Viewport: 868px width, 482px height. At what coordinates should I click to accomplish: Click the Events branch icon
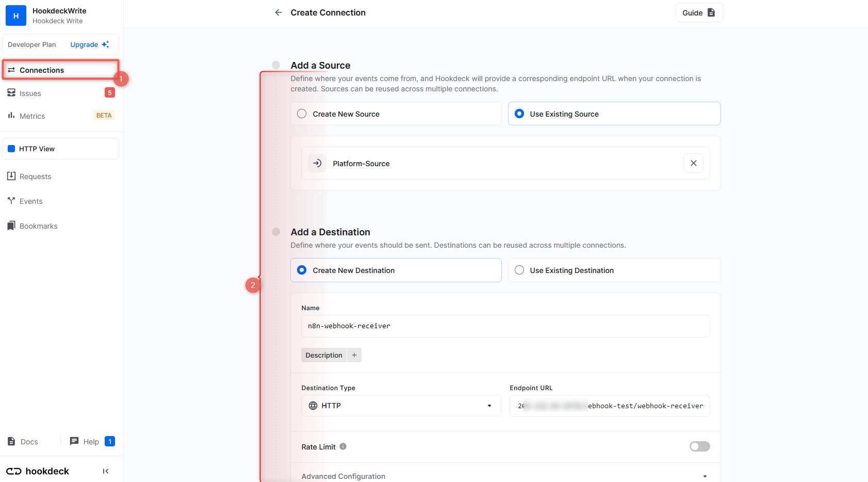coord(11,201)
